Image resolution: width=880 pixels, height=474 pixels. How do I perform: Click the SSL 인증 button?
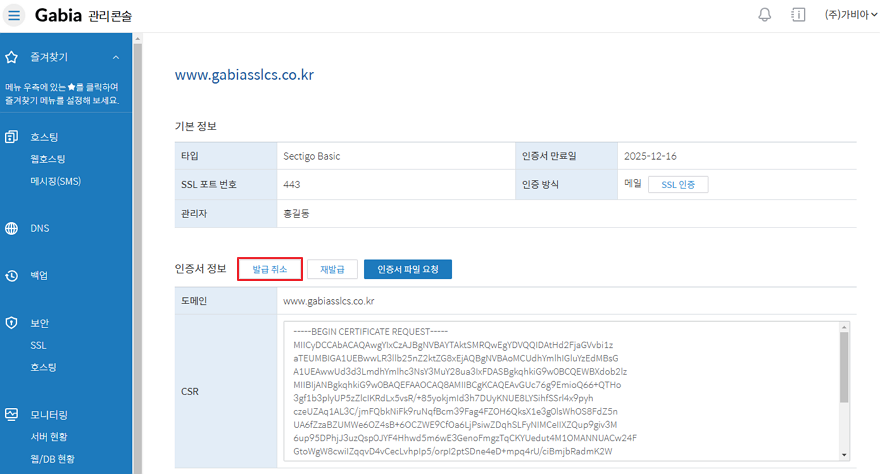coord(678,185)
